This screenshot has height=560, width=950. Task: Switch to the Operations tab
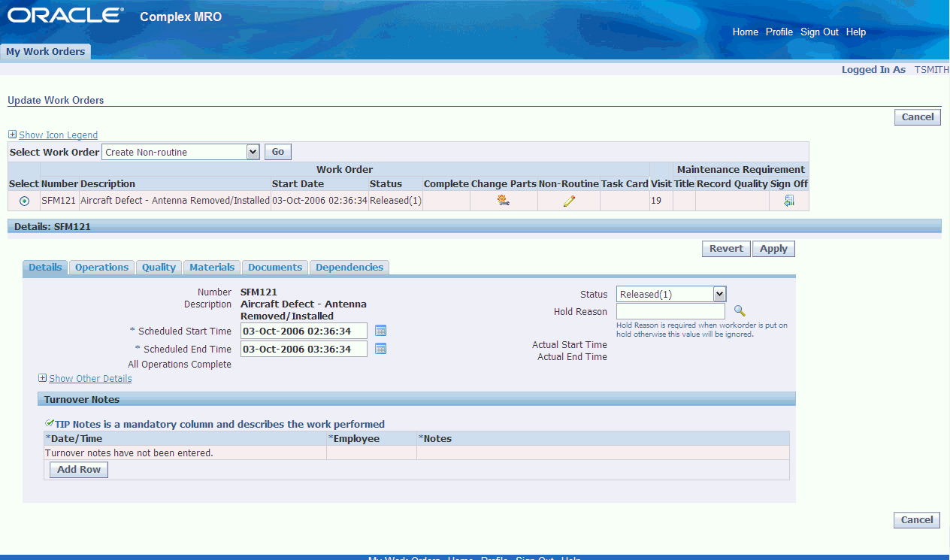pyautogui.click(x=102, y=268)
